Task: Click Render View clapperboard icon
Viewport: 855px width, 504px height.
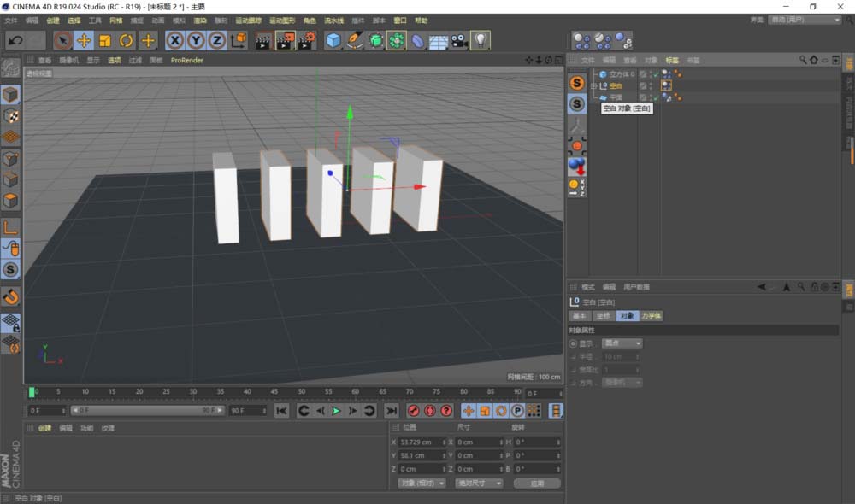Action: click(x=262, y=40)
